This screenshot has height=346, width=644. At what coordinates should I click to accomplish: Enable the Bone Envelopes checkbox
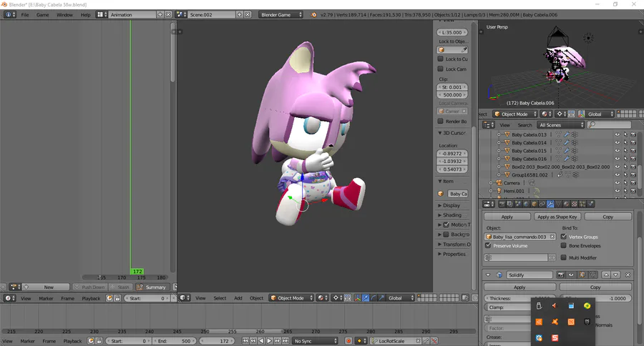tap(564, 245)
